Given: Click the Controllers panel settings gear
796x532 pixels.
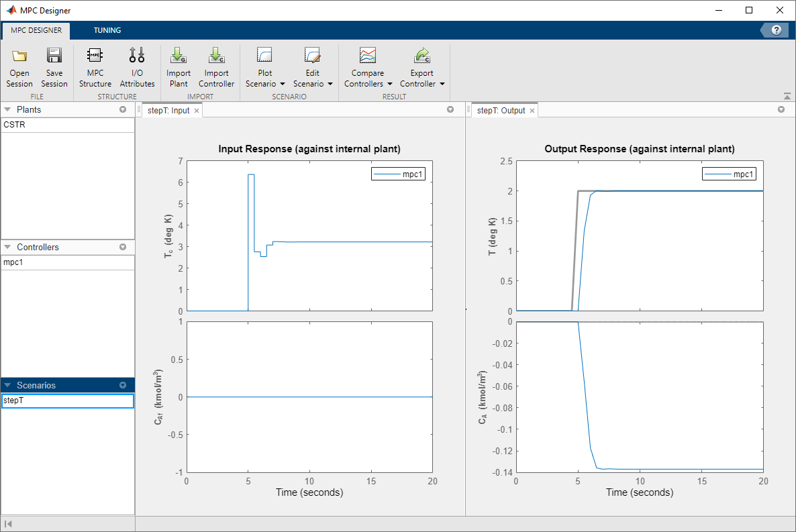Looking at the screenshot, I should tap(122, 247).
